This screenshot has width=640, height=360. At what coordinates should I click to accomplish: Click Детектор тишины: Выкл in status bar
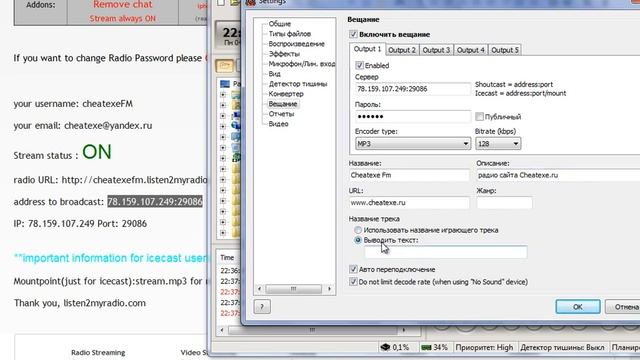[x=562, y=347]
